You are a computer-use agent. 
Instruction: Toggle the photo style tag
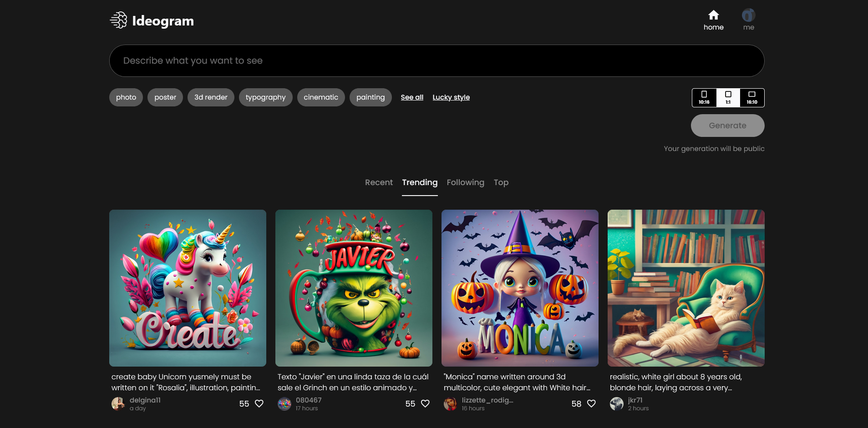click(x=126, y=97)
